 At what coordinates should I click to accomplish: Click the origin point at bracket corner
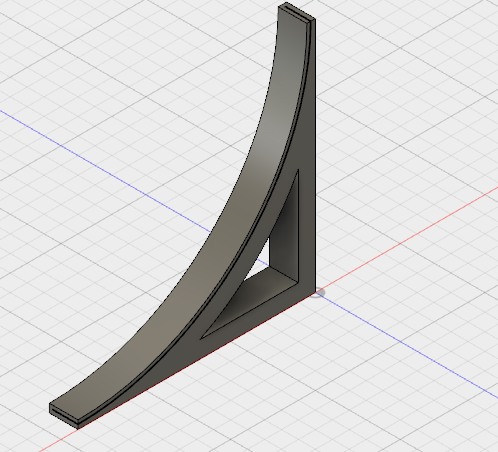tap(316, 293)
